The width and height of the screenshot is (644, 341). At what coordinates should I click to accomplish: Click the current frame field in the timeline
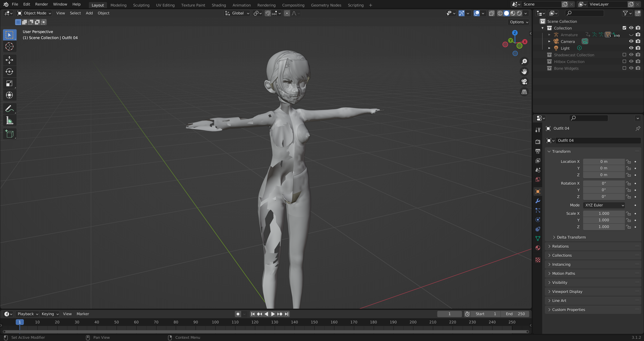pyautogui.click(x=449, y=314)
